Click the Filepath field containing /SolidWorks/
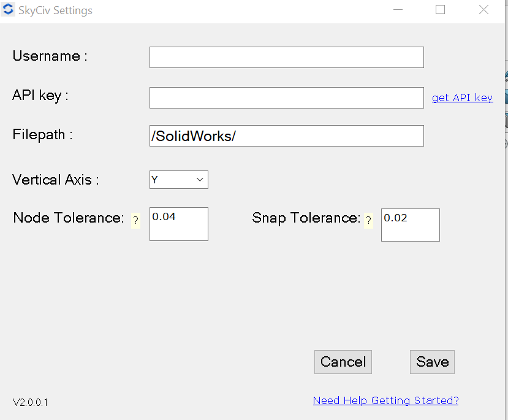508x420 pixels. pos(286,136)
